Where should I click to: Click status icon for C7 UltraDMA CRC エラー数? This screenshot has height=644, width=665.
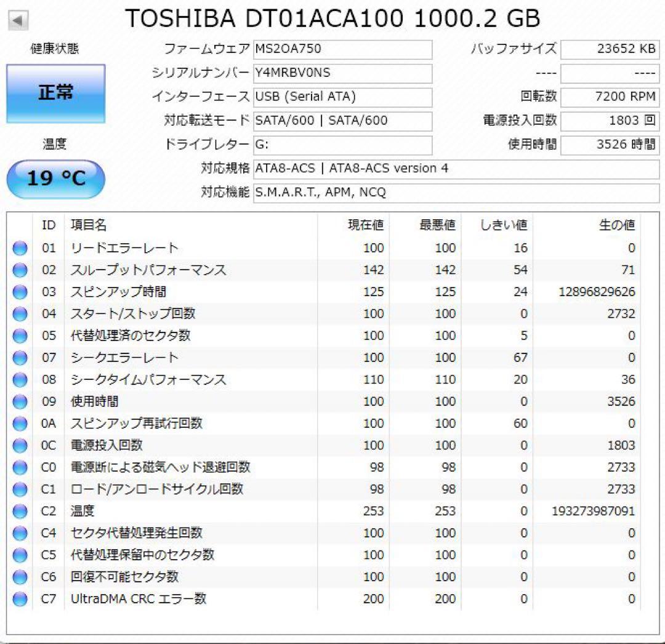click(20, 599)
